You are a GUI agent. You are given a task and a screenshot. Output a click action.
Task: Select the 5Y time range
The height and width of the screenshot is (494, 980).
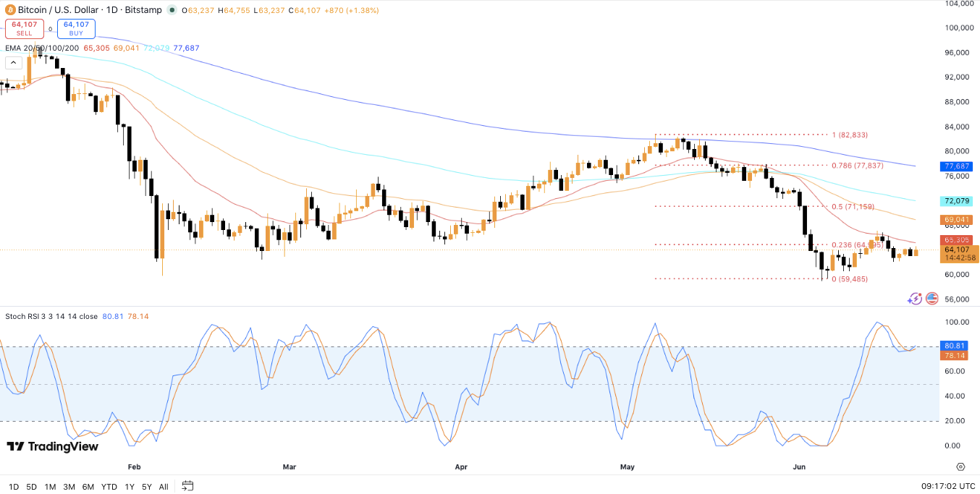pyautogui.click(x=147, y=487)
